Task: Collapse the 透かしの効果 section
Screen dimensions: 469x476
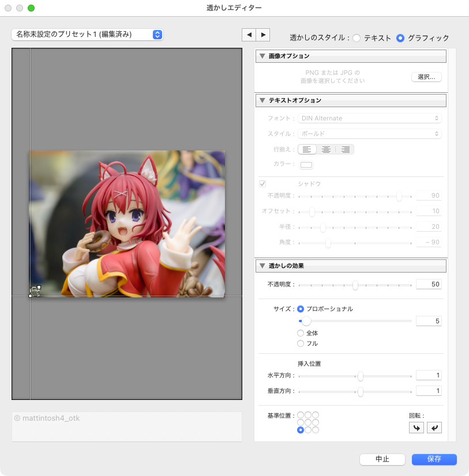Action: point(262,266)
